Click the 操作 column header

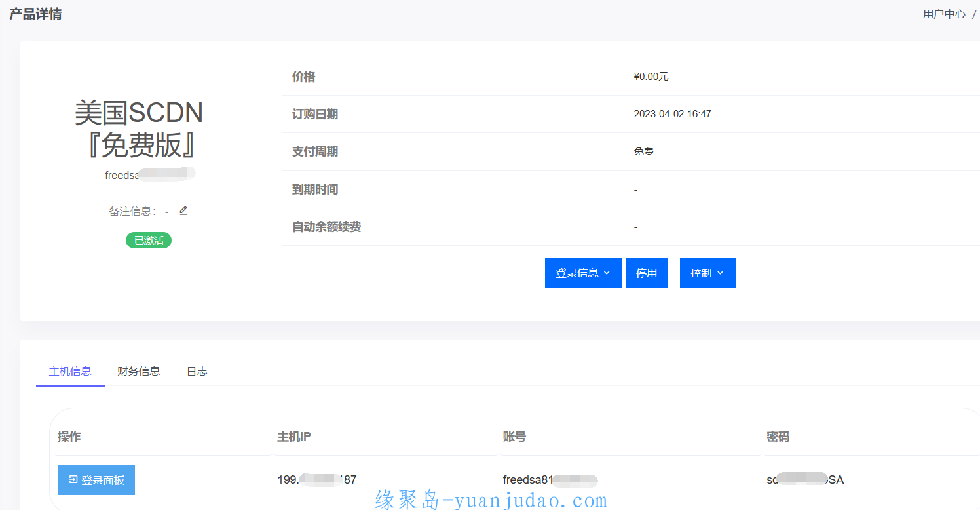(x=69, y=437)
